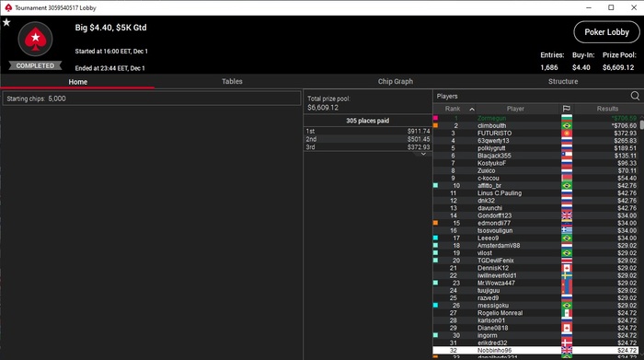Click pink color tag beside Zormegun
644x360 pixels.
point(435,118)
